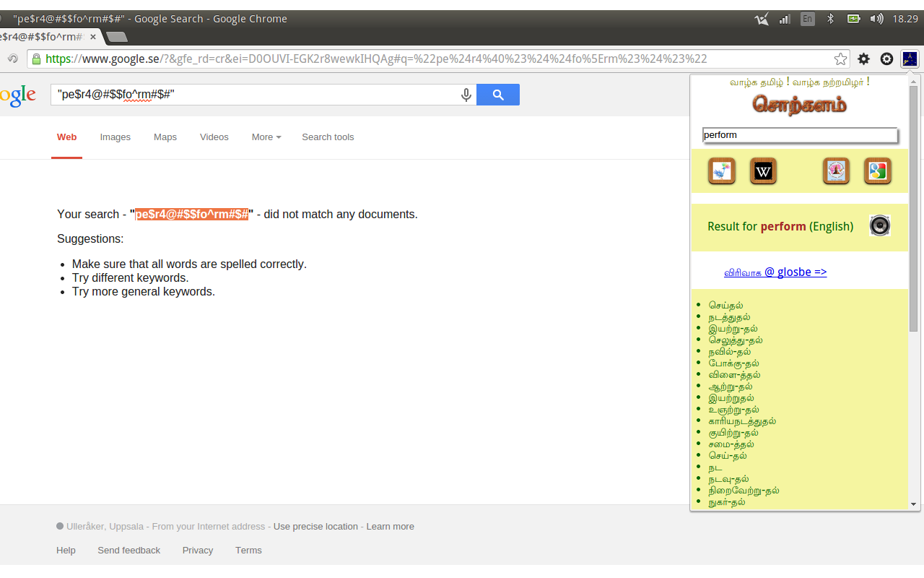Open the bird messaging indicator in system tray

[x=762, y=20]
